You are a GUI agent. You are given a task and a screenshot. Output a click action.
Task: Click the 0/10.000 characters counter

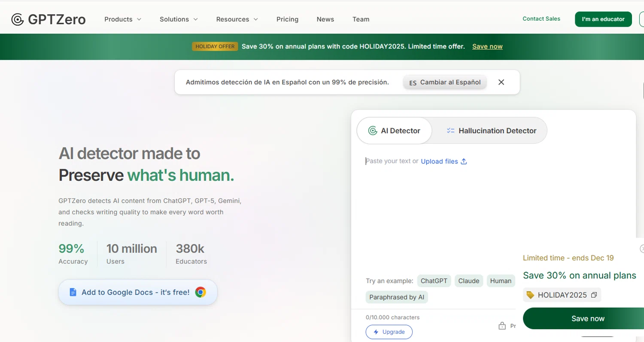click(393, 318)
